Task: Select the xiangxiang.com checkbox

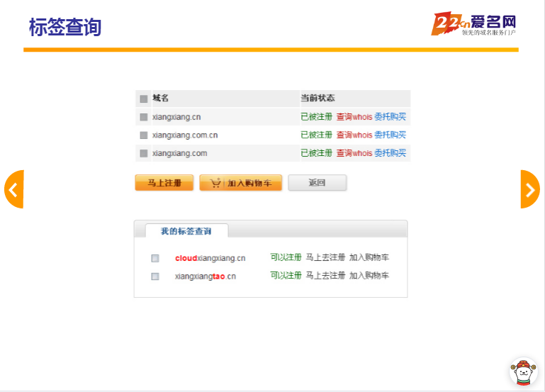Action: [144, 153]
